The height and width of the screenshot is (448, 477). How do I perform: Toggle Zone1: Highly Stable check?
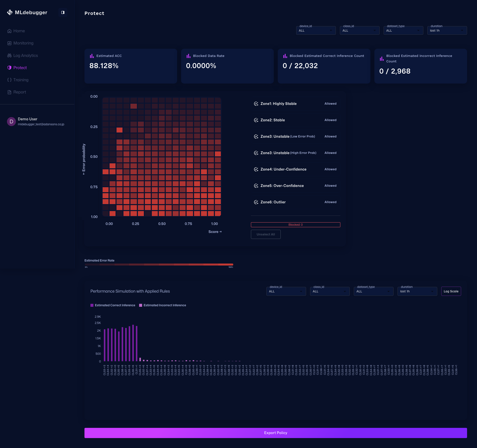pyautogui.click(x=256, y=104)
